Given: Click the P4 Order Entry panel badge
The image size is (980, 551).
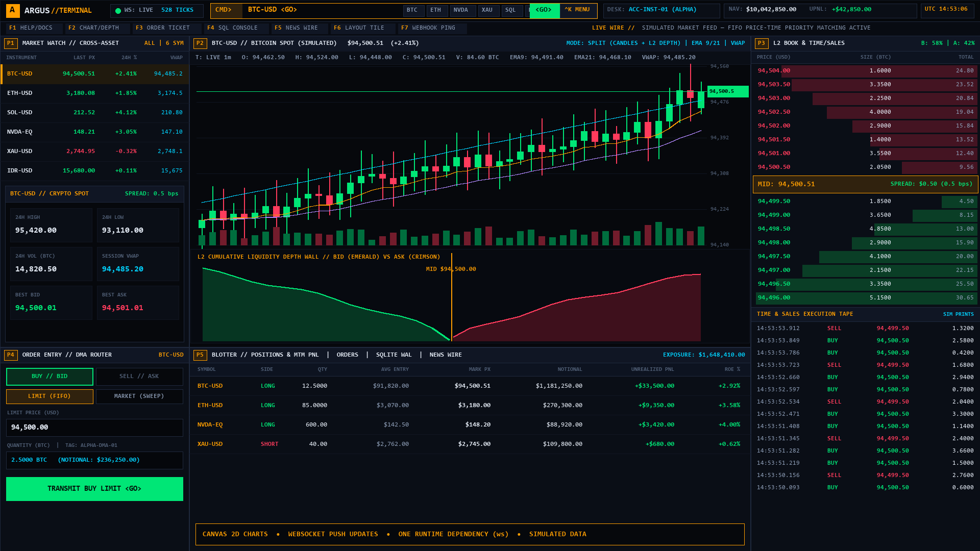Looking at the screenshot, I should [x=10, y=355].
